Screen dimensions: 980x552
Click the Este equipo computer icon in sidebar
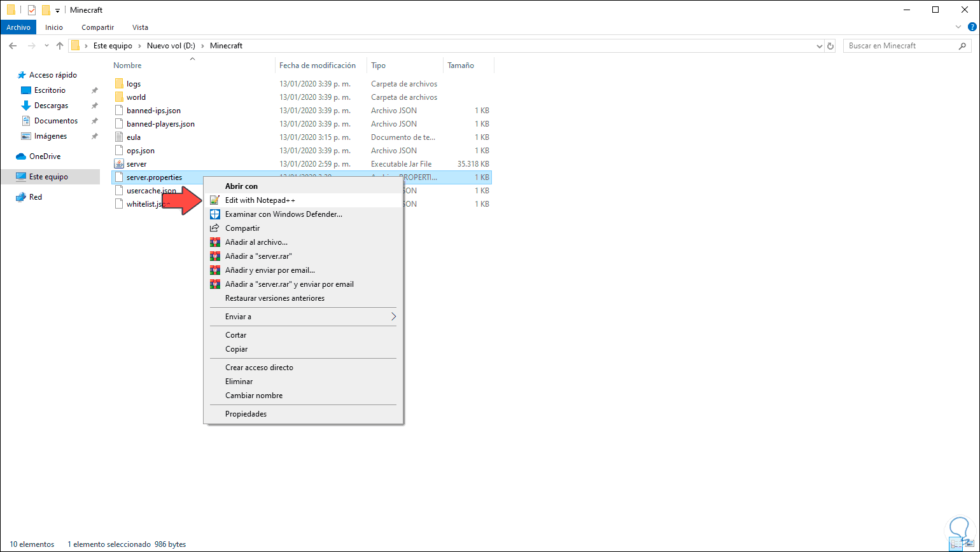21,177
